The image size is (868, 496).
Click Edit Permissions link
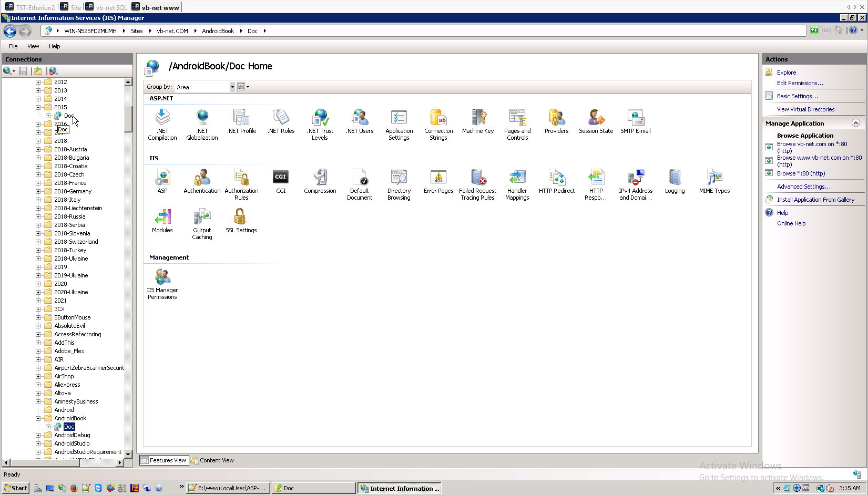800,83
